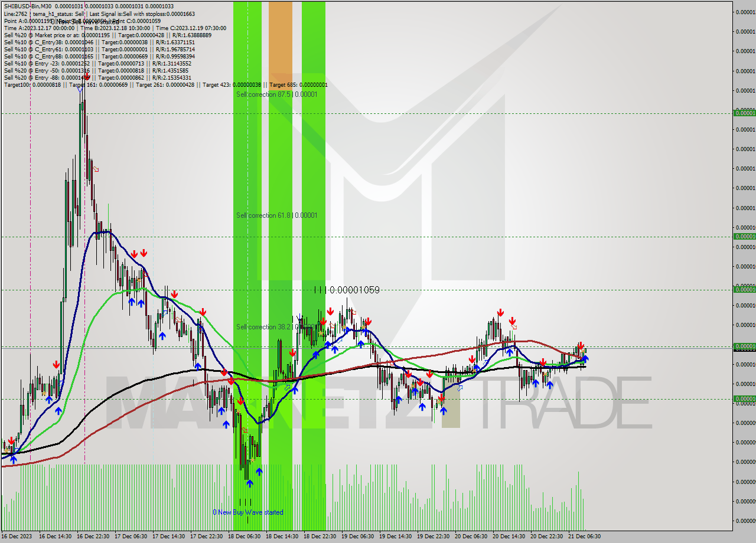This screenshot has height=543, width=756.
Task: Click the 'Time A:2023.12.17 00:00:00' text
Action: (39, 28)
